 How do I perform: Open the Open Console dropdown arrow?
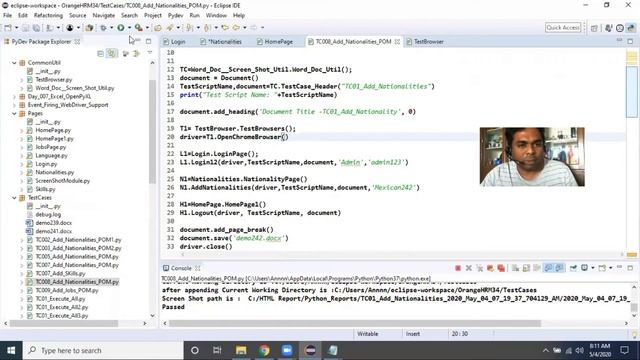pyautogui.click(x=611, y=268)
